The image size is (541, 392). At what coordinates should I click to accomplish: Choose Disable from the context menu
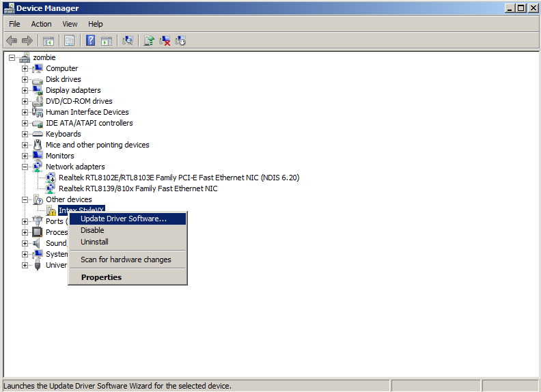pos(128,230)
